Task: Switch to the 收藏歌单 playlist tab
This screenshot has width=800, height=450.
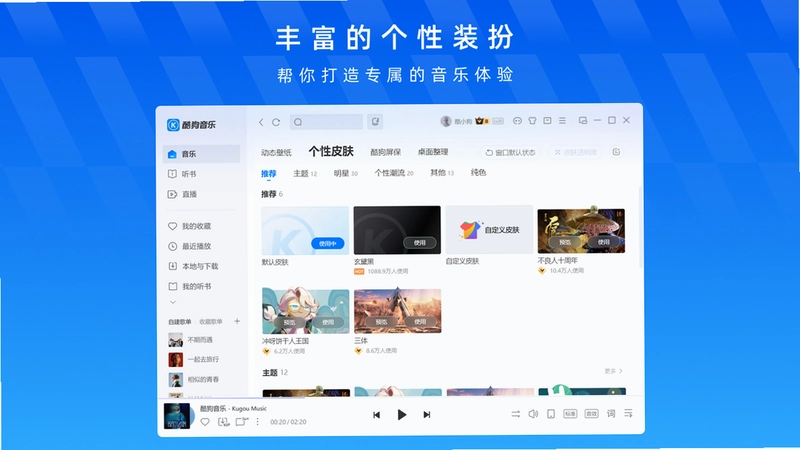Action: (211, 322)
